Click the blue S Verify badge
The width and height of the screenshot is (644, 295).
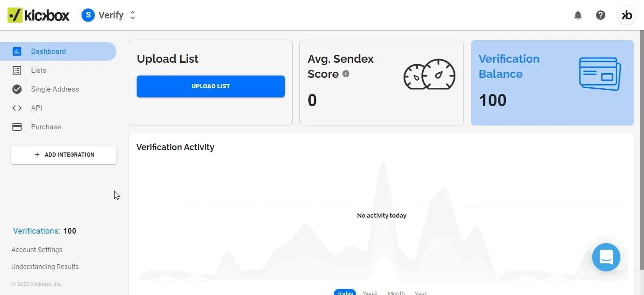pos(88,15)
